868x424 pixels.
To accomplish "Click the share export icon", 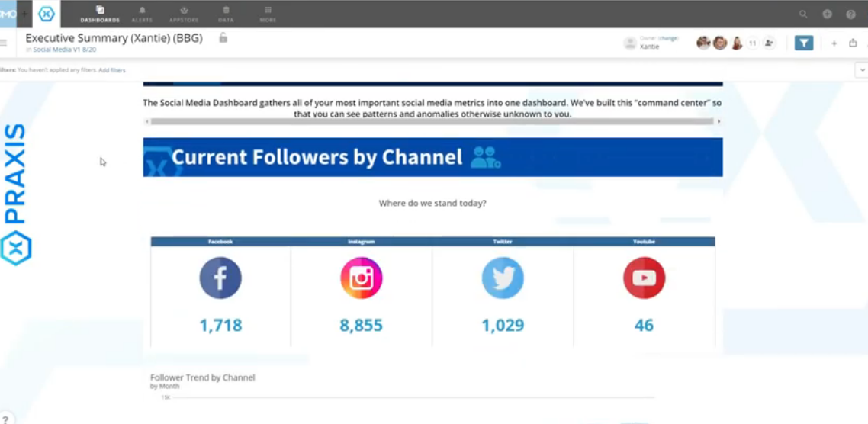I will pyautogui.click(x=853, y=43).
